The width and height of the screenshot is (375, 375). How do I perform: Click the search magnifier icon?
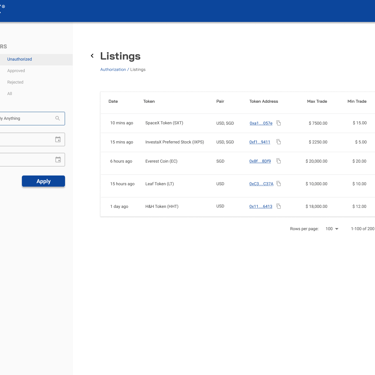pos(58,118)
